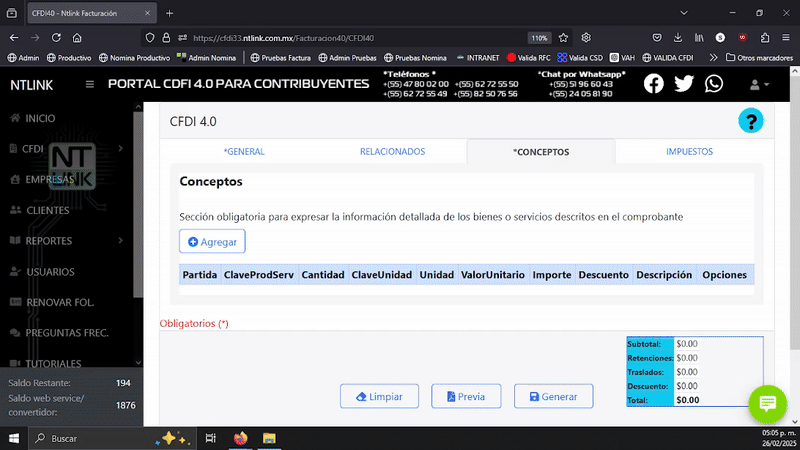The height and width of the screenshot is (450, 800).
Task: Switch to the IMPUESTOS tab
Action: point(689,152)
